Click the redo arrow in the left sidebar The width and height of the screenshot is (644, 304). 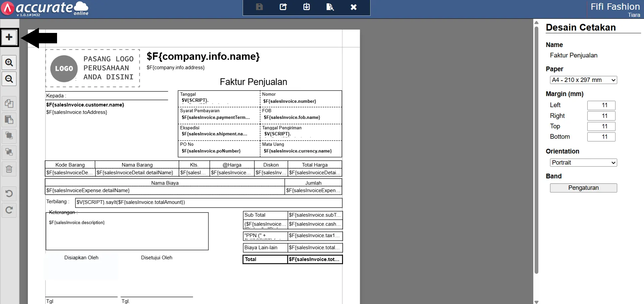coord(9,210)
